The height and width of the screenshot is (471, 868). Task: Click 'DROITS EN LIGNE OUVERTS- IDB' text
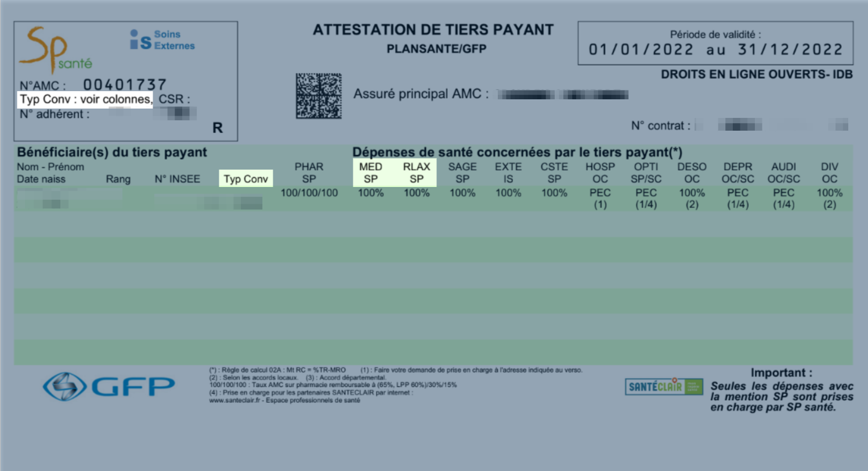(x=757, y=75)
